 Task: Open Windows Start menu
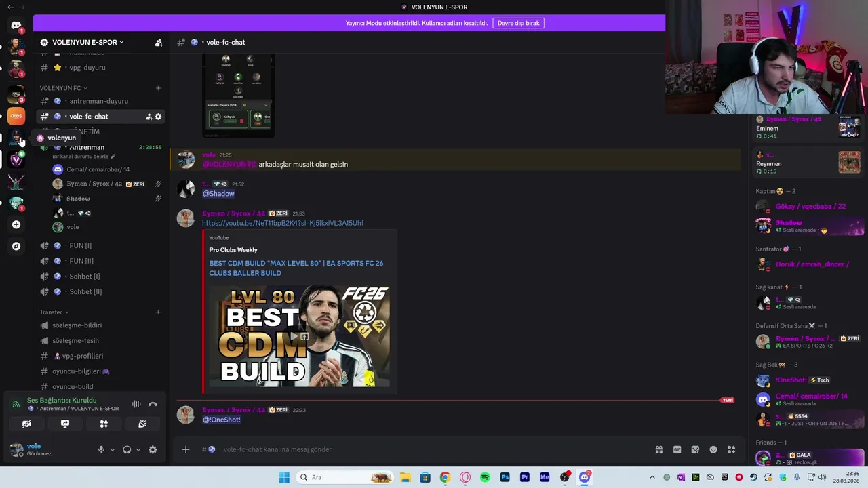284,477
